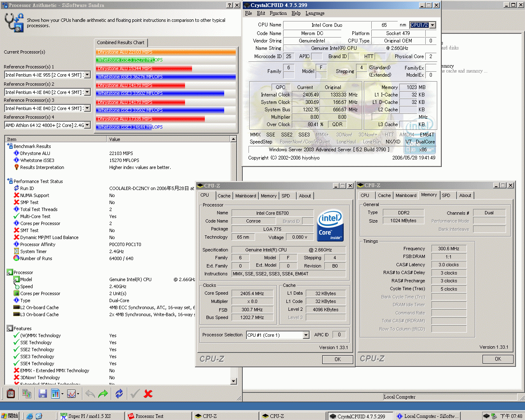
Task: Click OK in the left CPU-Z window
Action: [x=337, y=359]
